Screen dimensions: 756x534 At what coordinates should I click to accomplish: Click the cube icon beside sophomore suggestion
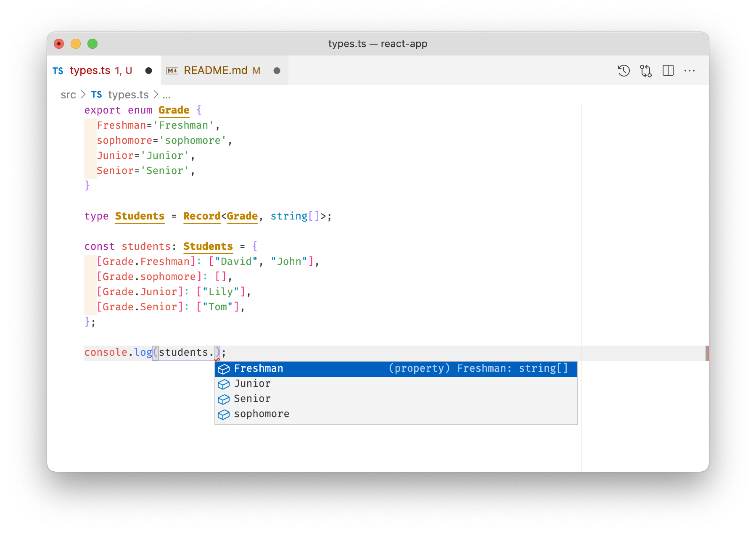(224, 414)
